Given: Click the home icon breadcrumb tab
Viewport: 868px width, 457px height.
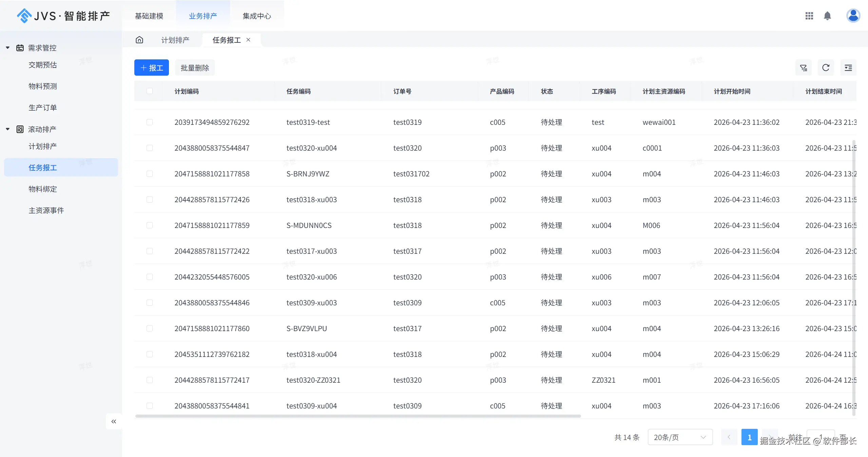Looking at the screenshot, I should click(x=139, y=40).
